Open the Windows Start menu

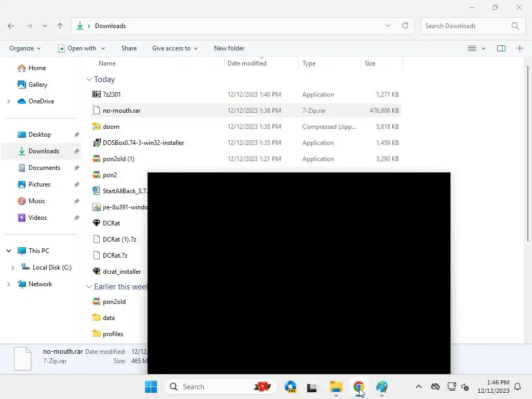pos(151,387)
